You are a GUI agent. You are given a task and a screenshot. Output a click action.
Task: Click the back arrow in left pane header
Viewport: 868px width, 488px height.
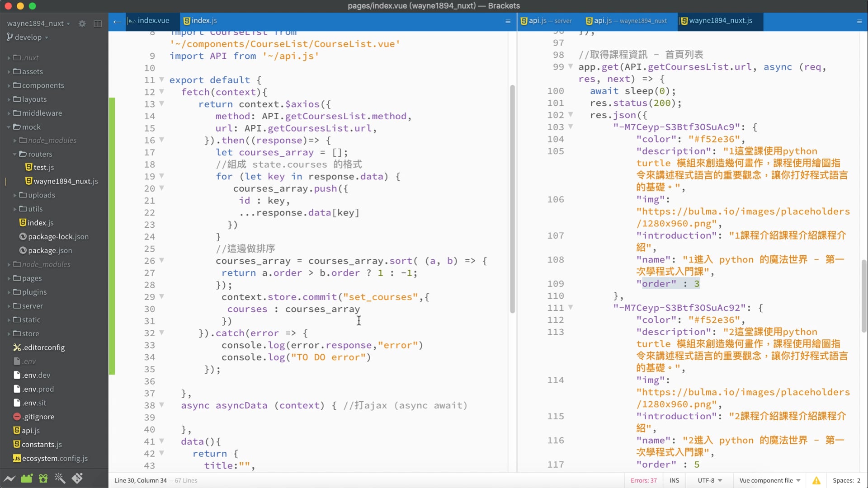click(x=117, y=21)
